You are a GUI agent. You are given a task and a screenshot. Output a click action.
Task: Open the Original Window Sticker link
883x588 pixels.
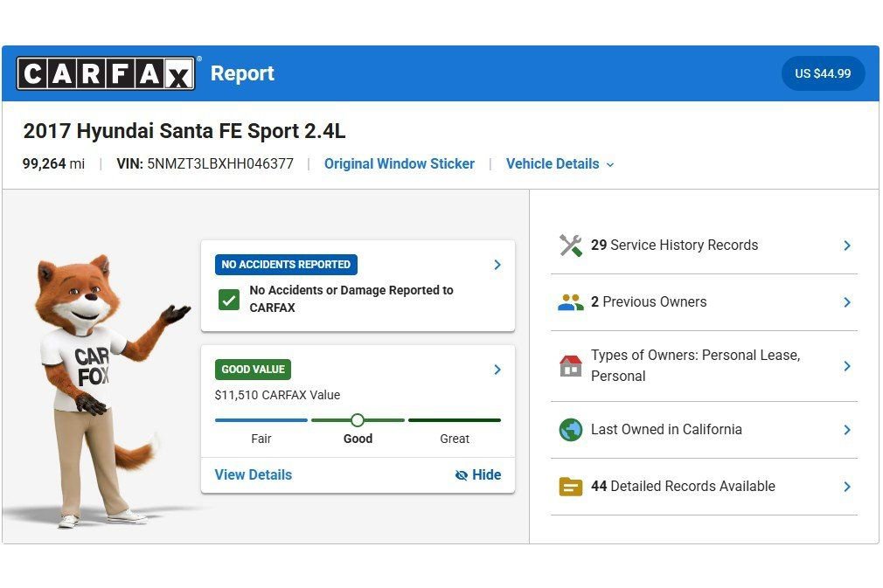[x=400, y=163]
